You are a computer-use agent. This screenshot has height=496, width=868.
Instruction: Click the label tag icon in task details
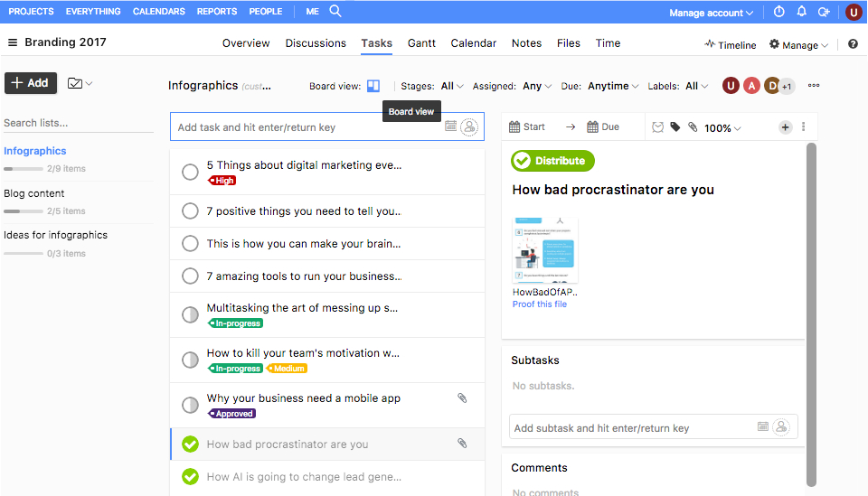(675, 127)
